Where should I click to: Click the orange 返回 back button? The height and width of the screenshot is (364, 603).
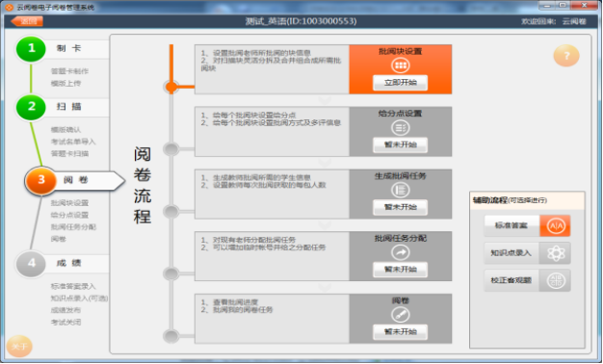[27, 21]
